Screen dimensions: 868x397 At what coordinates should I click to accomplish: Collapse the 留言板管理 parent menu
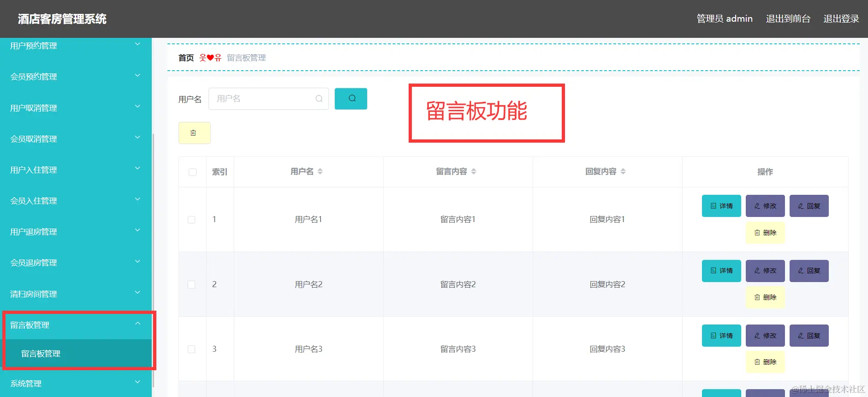[76, 325]
